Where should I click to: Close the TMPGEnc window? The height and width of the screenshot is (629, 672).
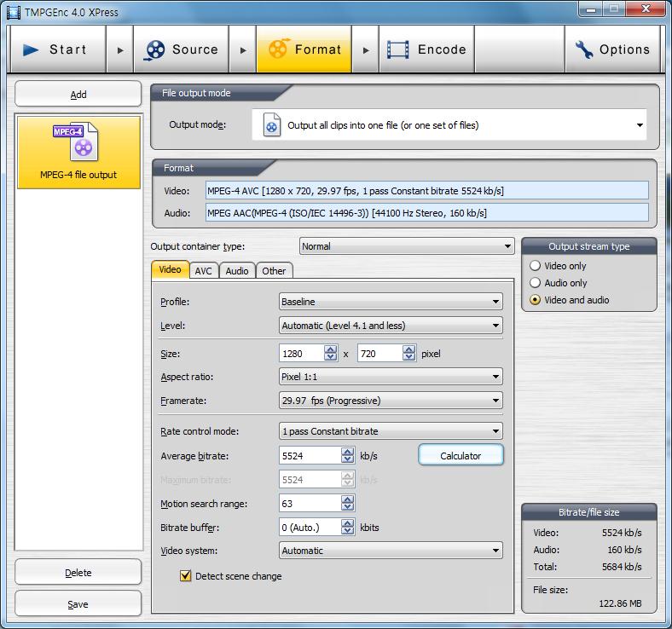(646, 9)
